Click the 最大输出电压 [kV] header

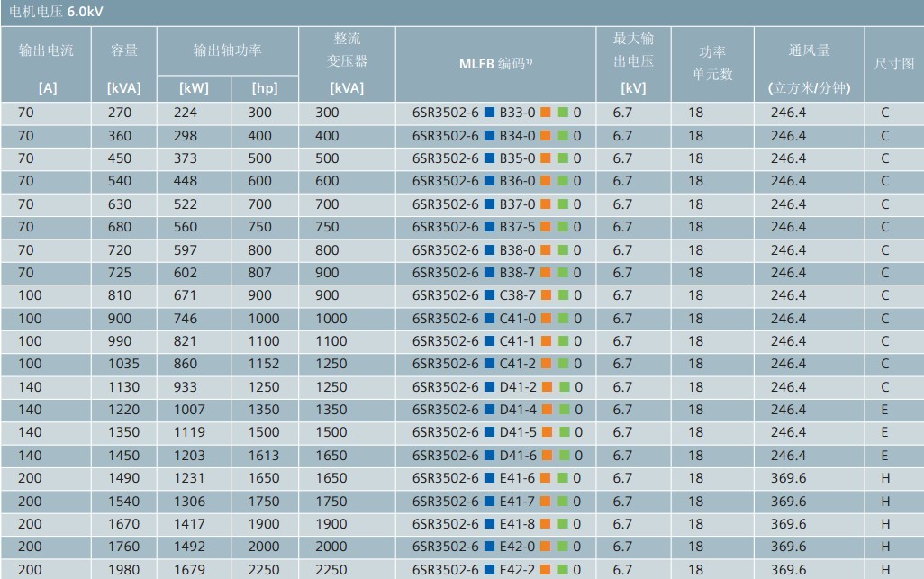coord(633,65)
